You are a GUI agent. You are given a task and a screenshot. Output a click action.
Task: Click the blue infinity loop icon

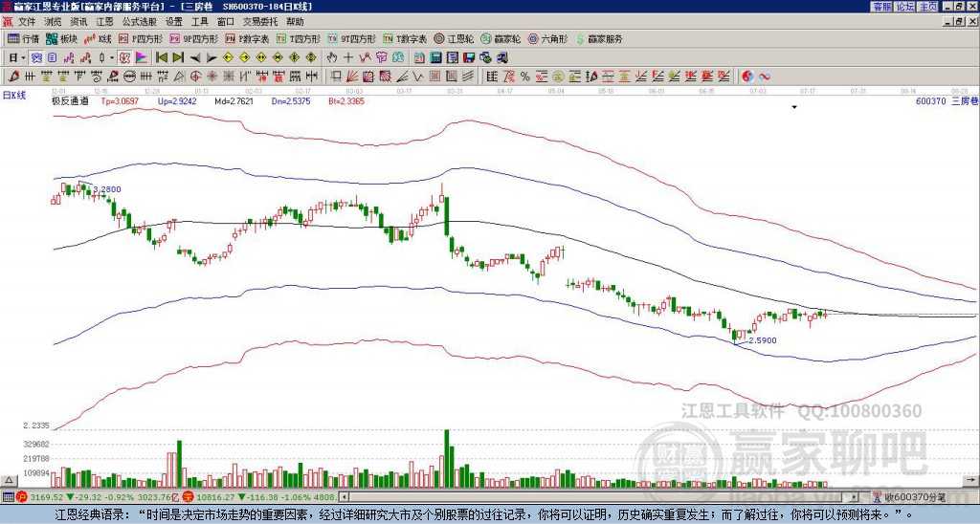pyautogui.click(x=764, y=76)
